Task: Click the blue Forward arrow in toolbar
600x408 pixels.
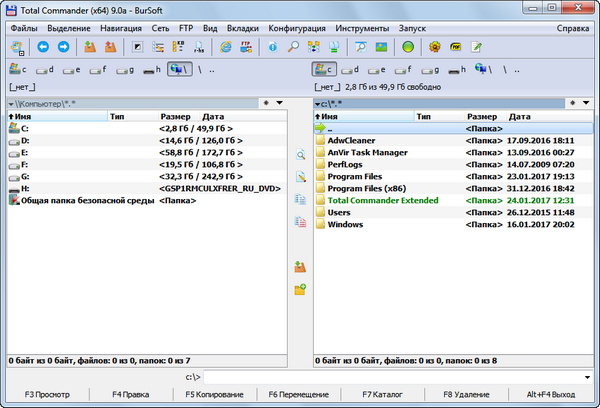Action: (62, 47)
